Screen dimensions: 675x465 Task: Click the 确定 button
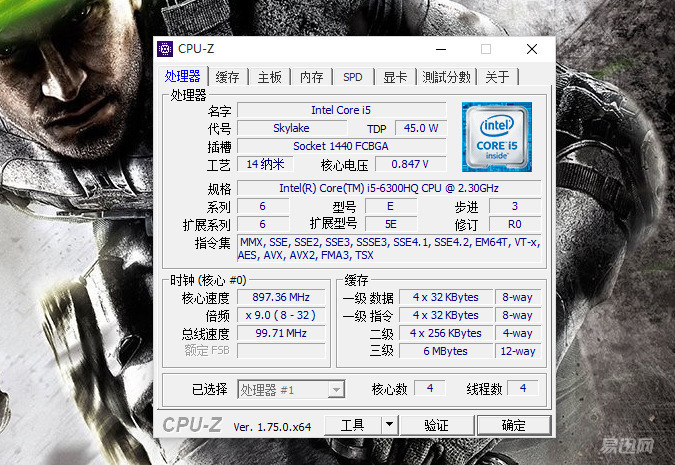514,425
